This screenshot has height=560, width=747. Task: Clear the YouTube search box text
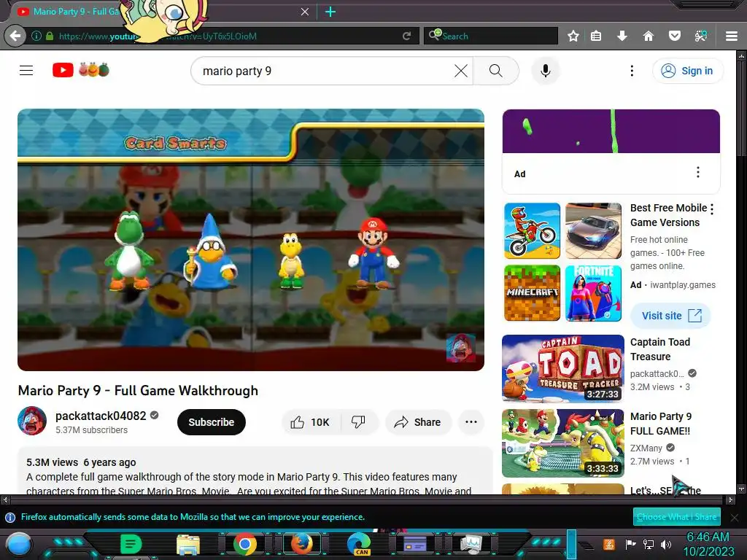click(461, 71)
